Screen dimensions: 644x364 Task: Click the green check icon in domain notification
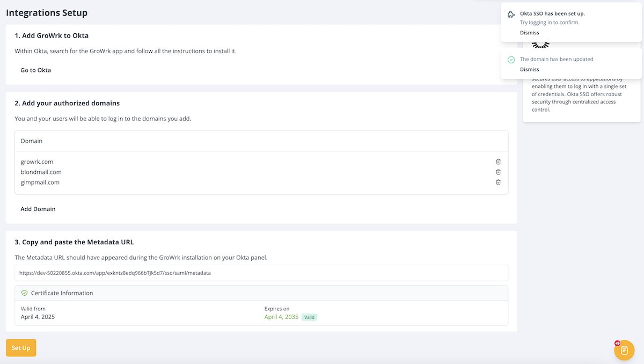coord(511,60)
